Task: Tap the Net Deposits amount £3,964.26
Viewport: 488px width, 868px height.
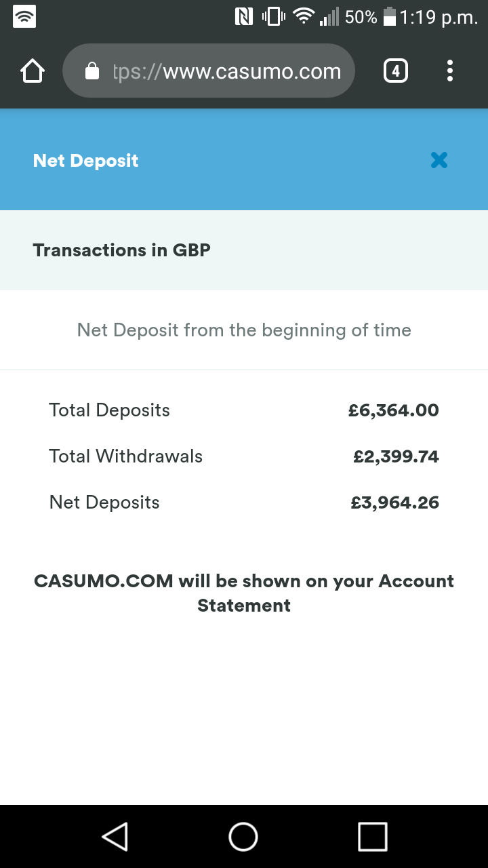Action: click(x=395, y=502)
